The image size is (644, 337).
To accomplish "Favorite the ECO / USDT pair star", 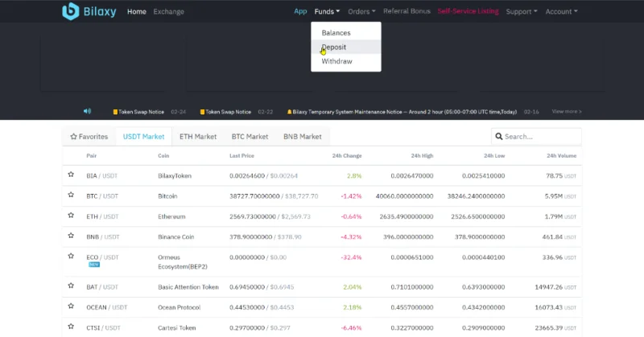I will 71,256.
